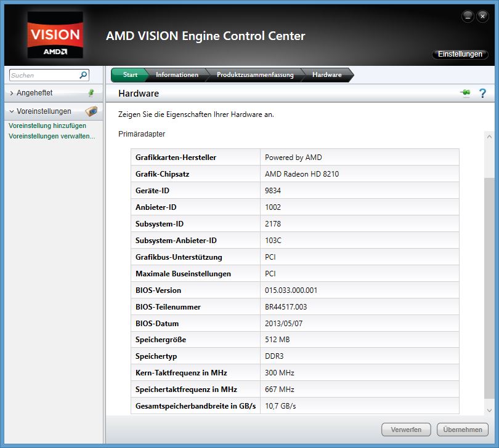This screenshot has height=448, width=499.
Task: Click the scrollbar down arrow
Action: (x=490, y=410)
